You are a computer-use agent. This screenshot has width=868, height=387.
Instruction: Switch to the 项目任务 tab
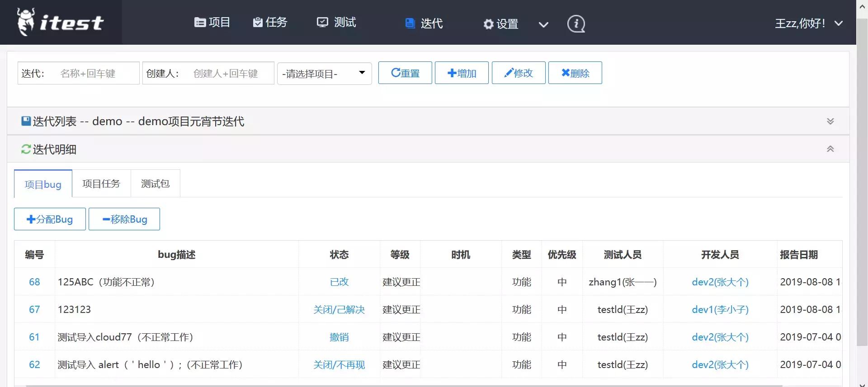101,183
